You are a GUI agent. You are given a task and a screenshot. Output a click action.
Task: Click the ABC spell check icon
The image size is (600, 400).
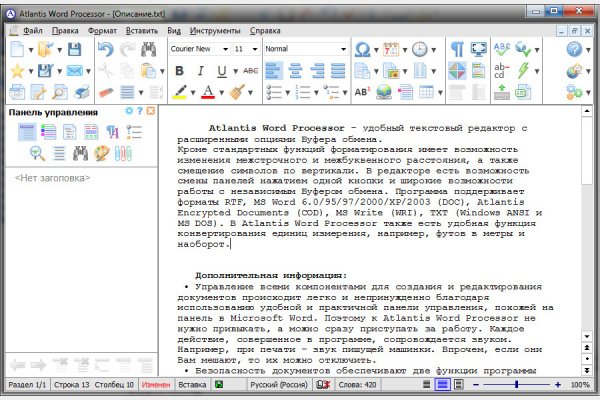point(502,49)
